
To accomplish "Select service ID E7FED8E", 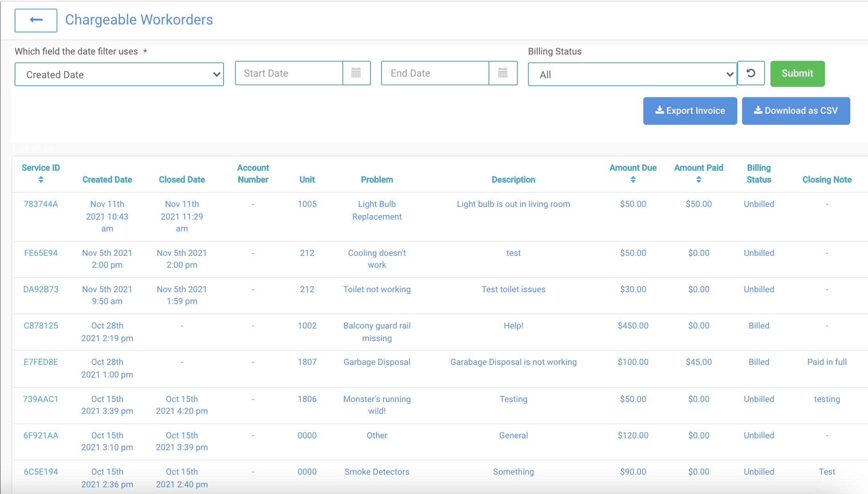I will pyautogui.click(x=41, y=362).
